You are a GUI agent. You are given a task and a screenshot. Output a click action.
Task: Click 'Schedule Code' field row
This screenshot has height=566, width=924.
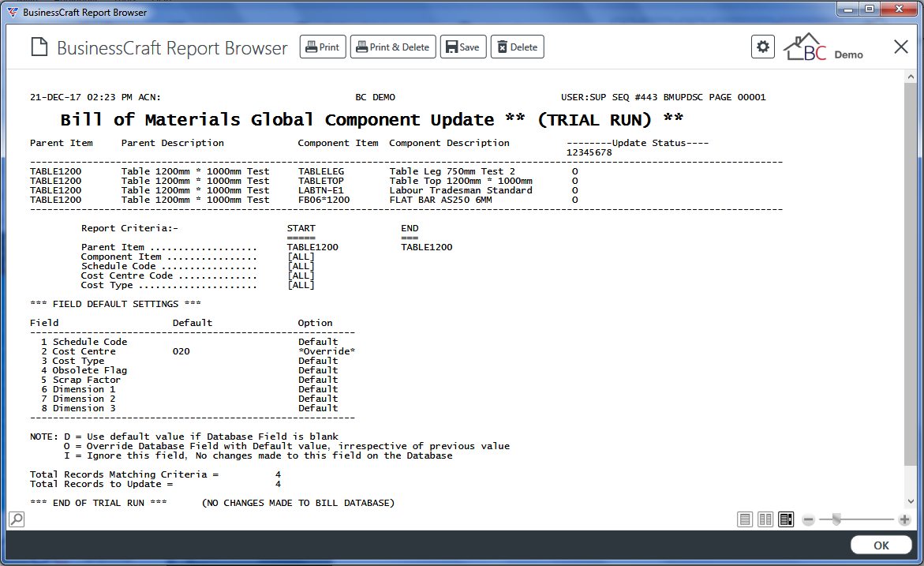[192, 342]
